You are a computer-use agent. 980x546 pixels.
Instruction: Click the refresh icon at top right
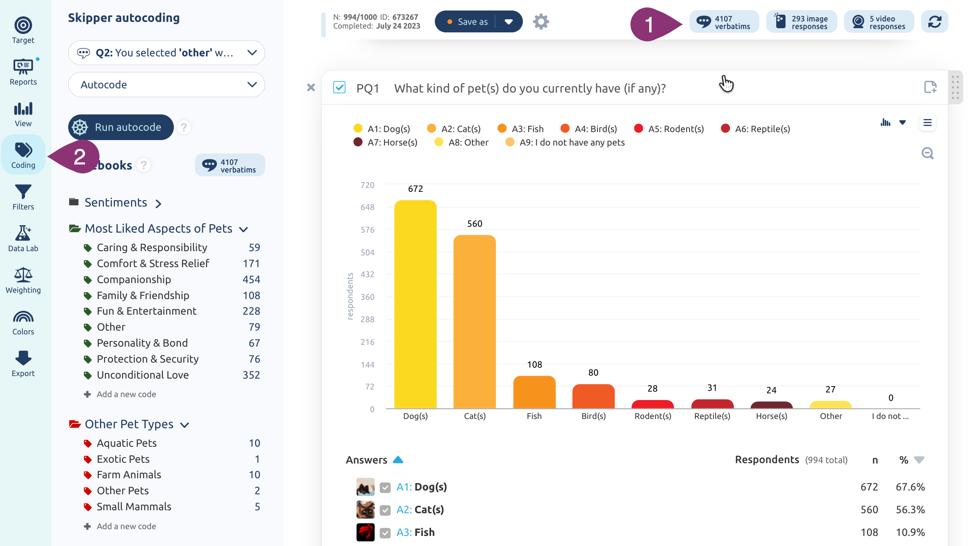click(935, 21)
